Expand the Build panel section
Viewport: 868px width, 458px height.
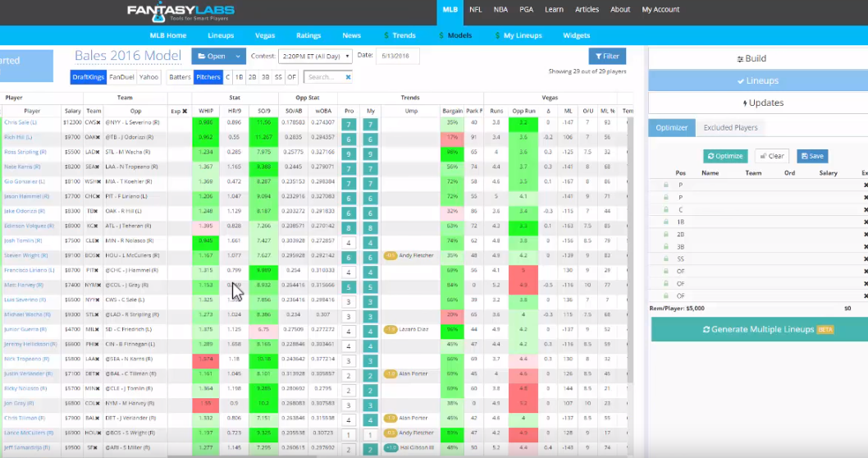point(758,59)
